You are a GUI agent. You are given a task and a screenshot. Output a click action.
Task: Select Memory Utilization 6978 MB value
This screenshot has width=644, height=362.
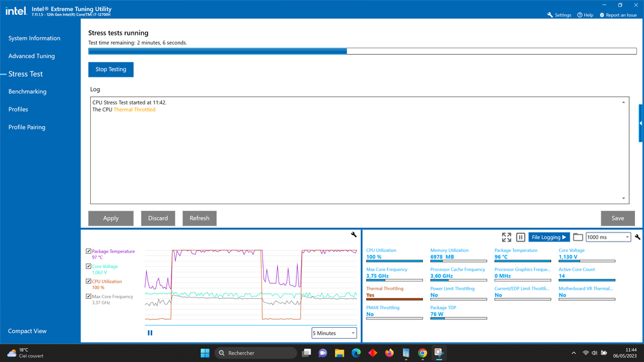point(442,257)
